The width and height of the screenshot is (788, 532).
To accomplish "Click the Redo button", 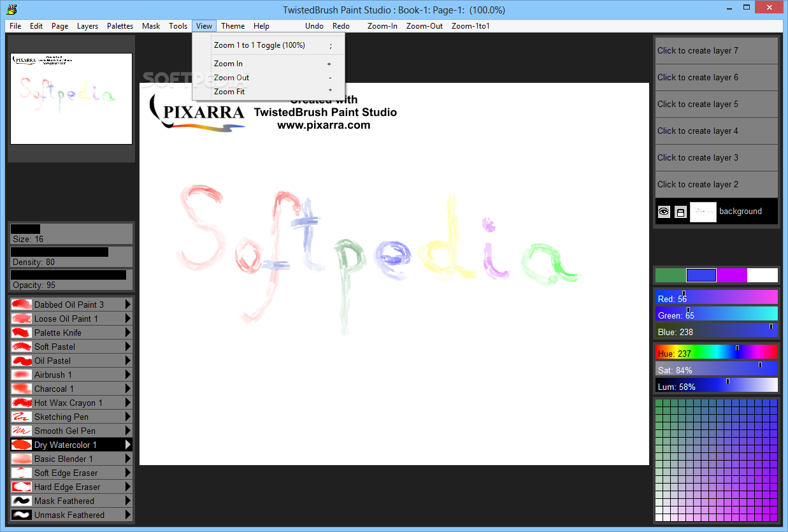I will pyautogui.click(x=341, y=26).
